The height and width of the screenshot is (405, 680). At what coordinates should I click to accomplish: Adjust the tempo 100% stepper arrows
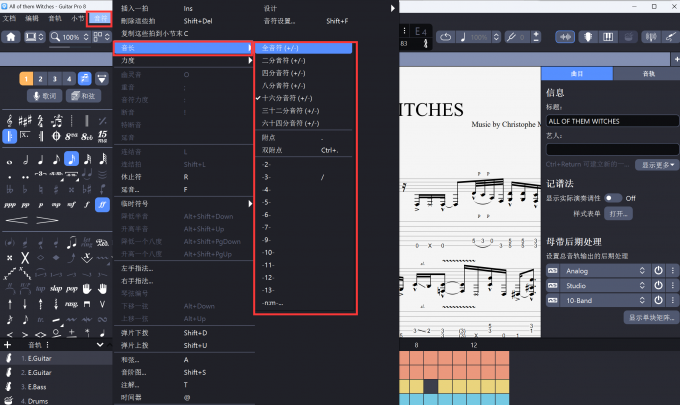pos(497,37)
